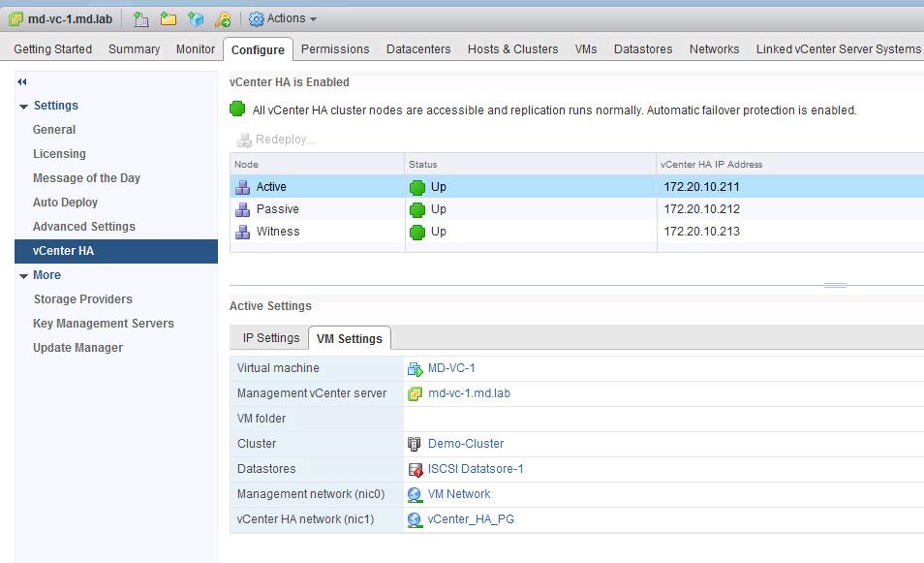
Task: Switch to the IP Settings tab
Action: (x=271, y=338)
